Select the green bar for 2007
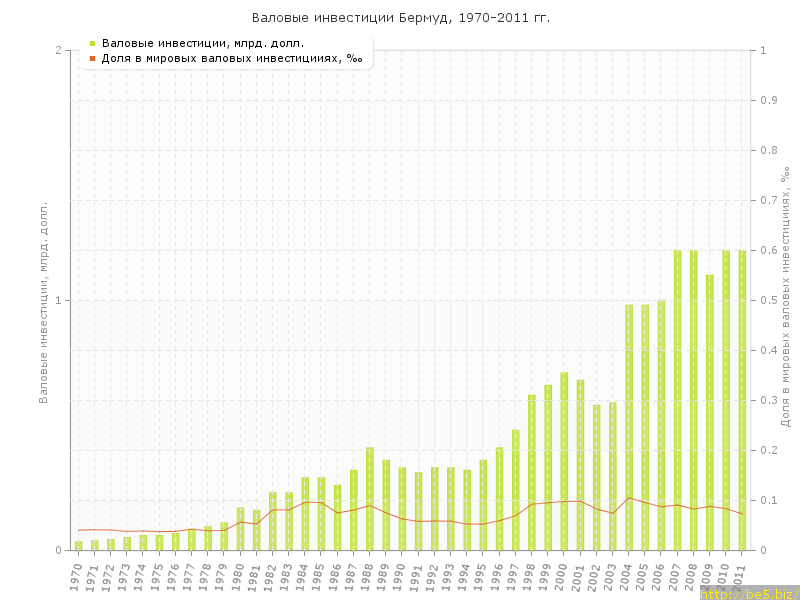 (x=677, y=400)
